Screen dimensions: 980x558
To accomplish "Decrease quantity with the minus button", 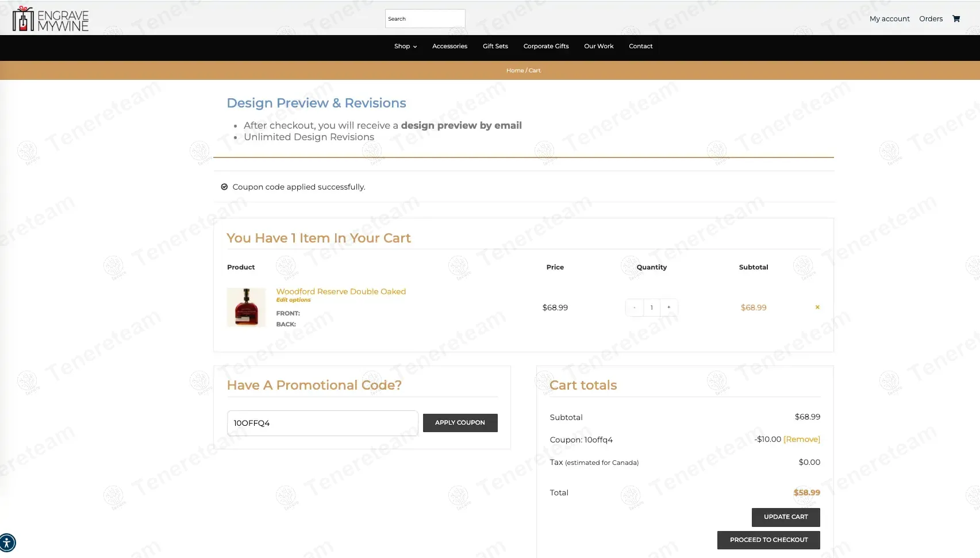I will point(634,307).
